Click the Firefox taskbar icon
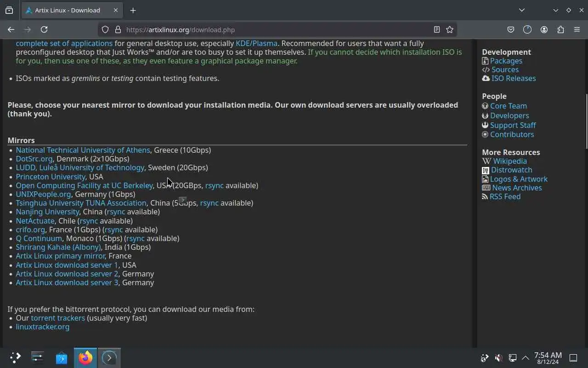The image size is (588, 368). (x=85, y=358)
